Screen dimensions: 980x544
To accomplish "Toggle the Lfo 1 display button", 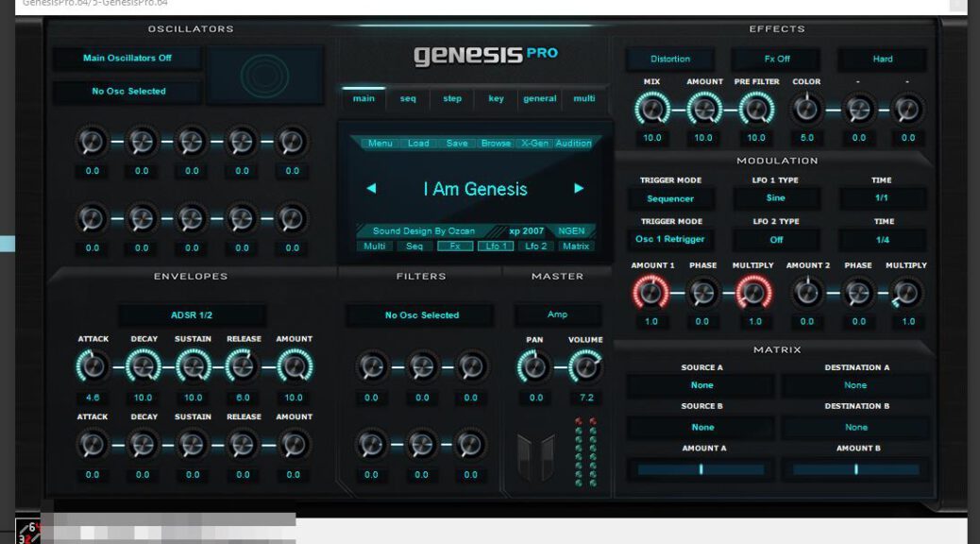I will pyautogui.click(x=496, y=246).
